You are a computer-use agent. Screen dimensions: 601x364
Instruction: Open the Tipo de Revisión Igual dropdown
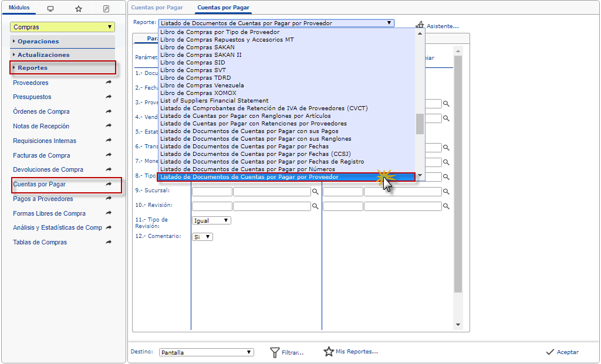pyautogui.click(x=212, y=220)
